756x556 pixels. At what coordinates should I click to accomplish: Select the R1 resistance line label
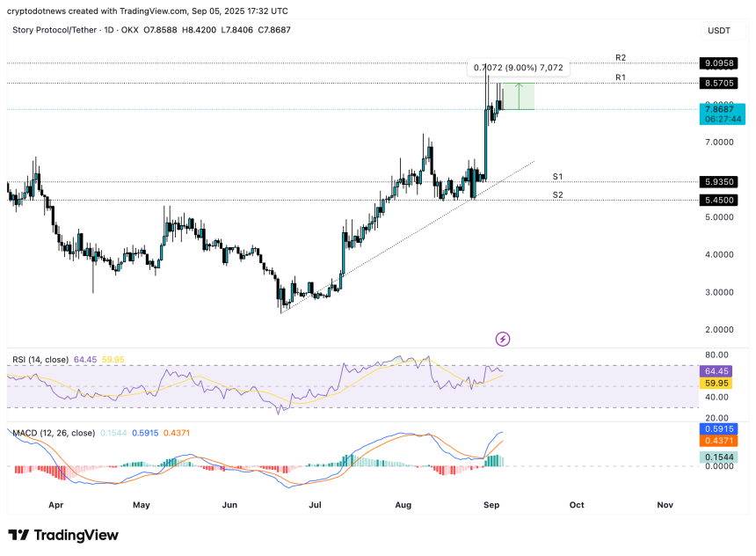620,77
